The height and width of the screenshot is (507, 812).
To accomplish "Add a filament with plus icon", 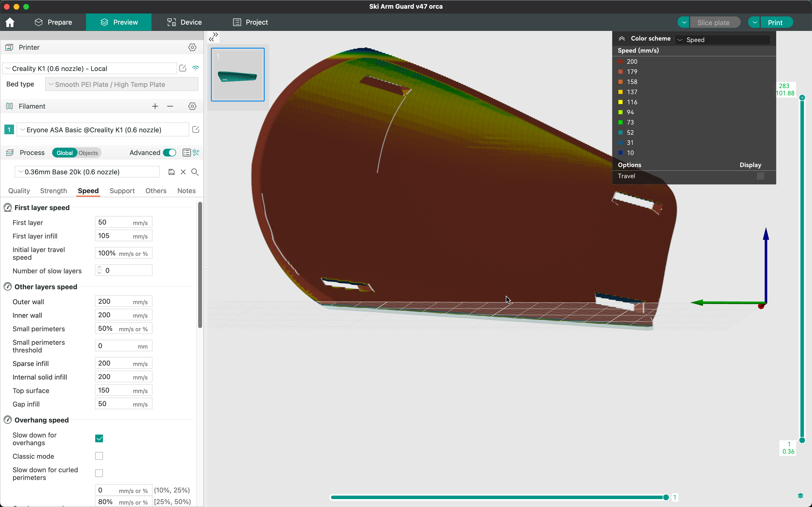I will point(155,106).
